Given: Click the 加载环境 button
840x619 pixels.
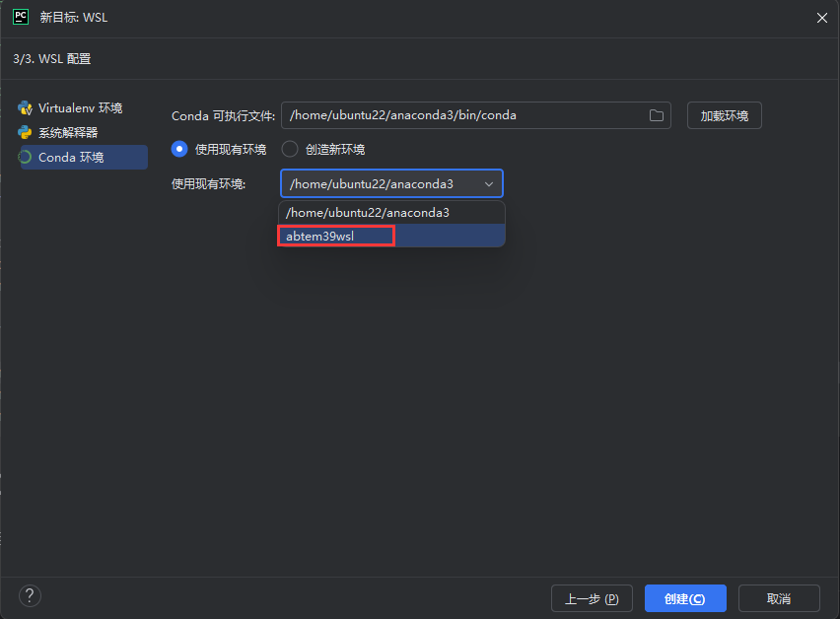Looking at the screenshot, I should click(x=725, y=115).
